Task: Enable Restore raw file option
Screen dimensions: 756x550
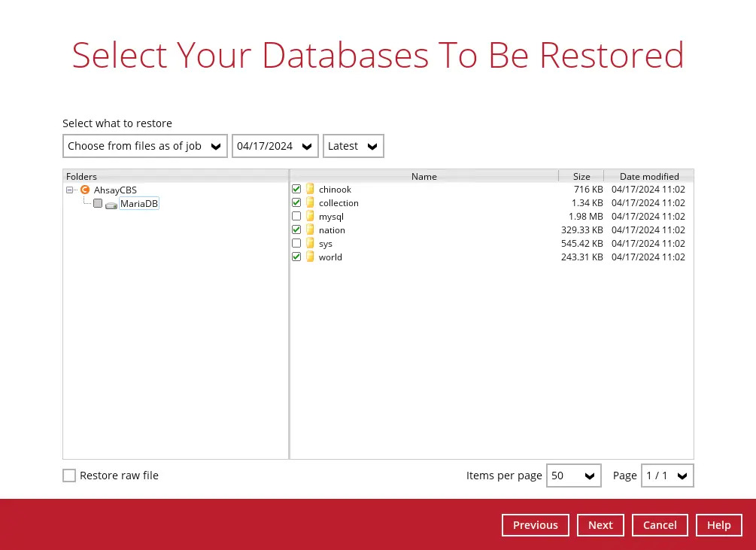Action: (x=69, y=476)
